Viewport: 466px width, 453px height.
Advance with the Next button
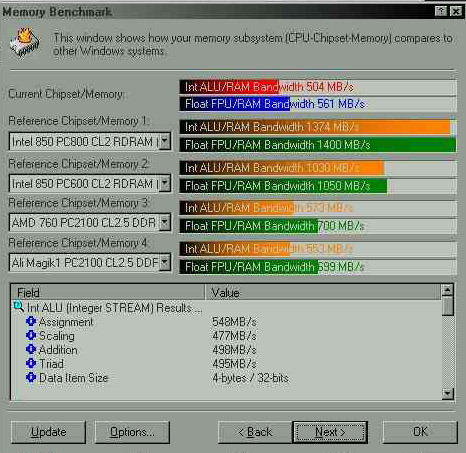click(330, 432)
